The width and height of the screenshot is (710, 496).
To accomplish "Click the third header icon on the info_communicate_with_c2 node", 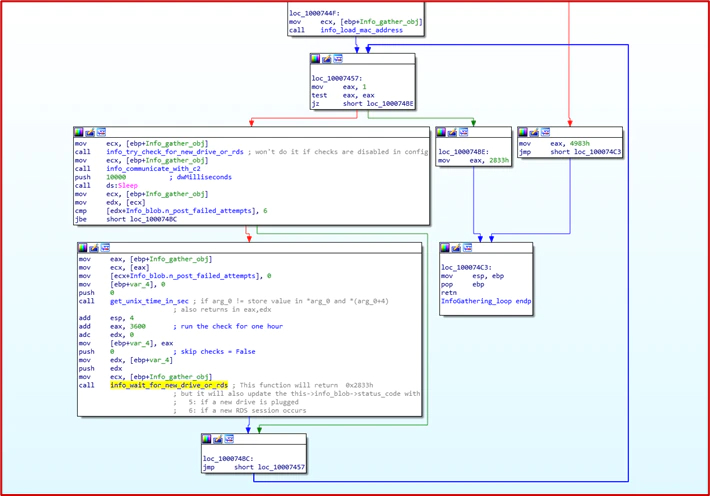I will [101, 132].
